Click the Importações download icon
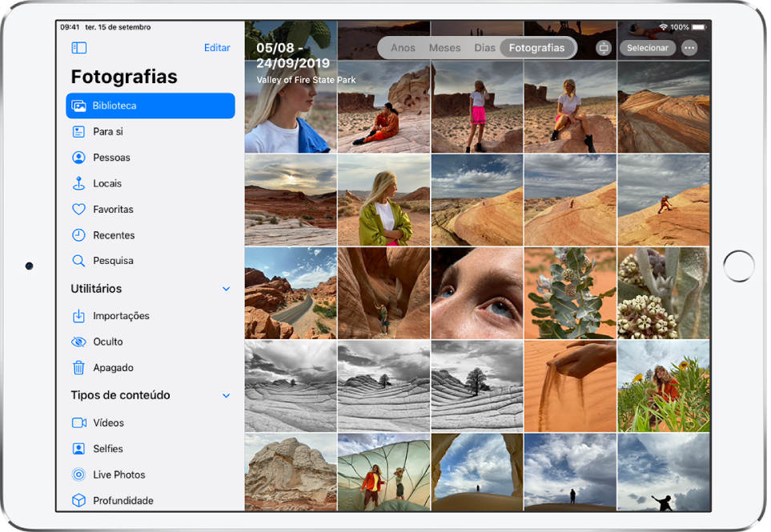Image resolution: width=771 pixels, height=532 pixels. coord(78,316)
